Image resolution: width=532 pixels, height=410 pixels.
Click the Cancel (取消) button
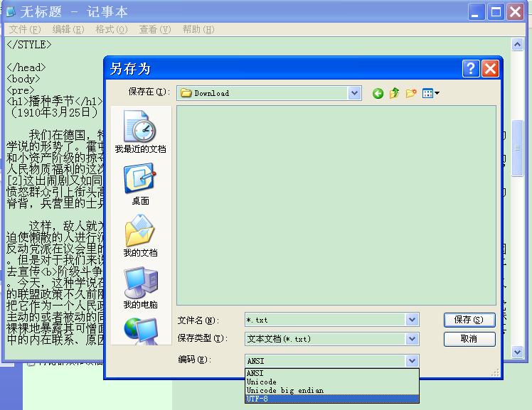469,339
